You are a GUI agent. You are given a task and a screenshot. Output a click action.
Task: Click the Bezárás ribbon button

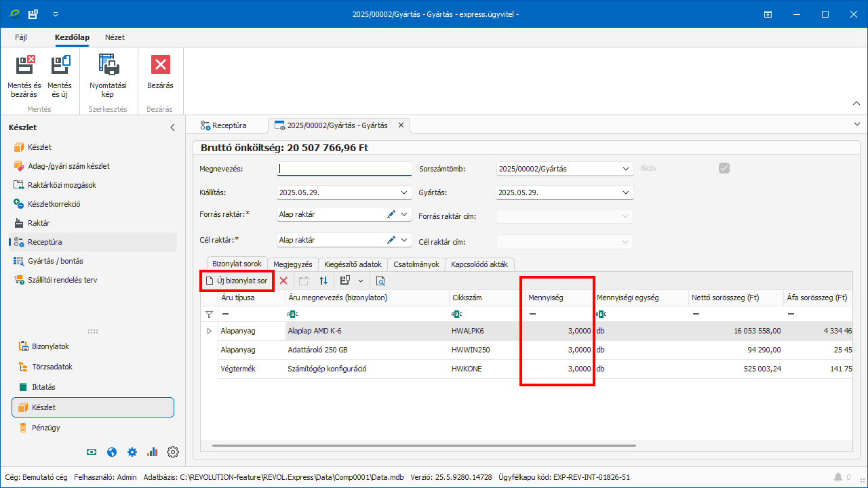(160, 65)
